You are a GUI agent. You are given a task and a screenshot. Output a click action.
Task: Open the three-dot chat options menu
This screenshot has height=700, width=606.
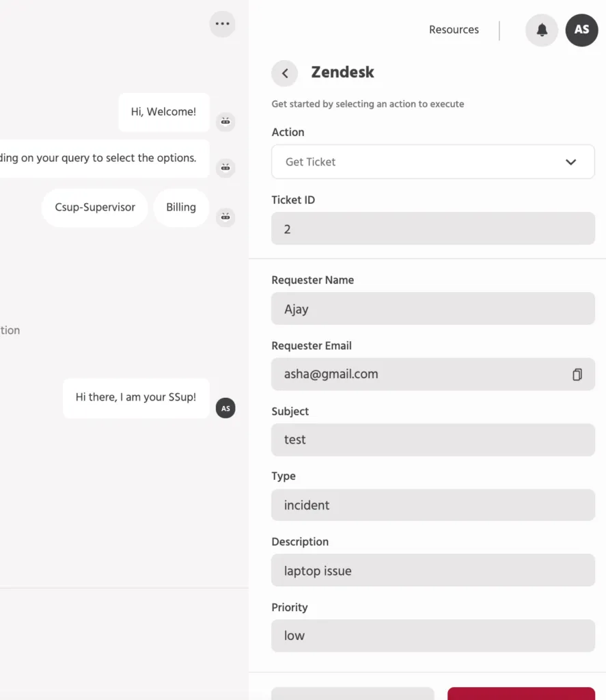(222, 24)
